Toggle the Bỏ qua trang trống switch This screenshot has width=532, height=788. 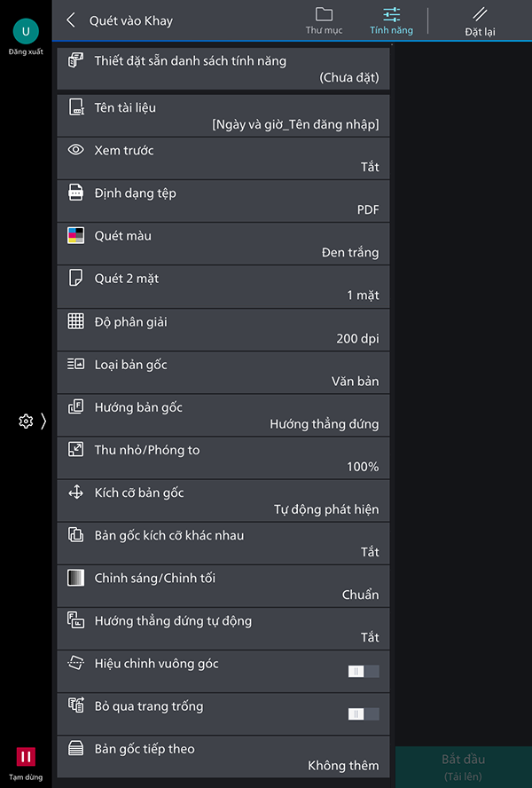pyautogui.click(x=364, y=714)
